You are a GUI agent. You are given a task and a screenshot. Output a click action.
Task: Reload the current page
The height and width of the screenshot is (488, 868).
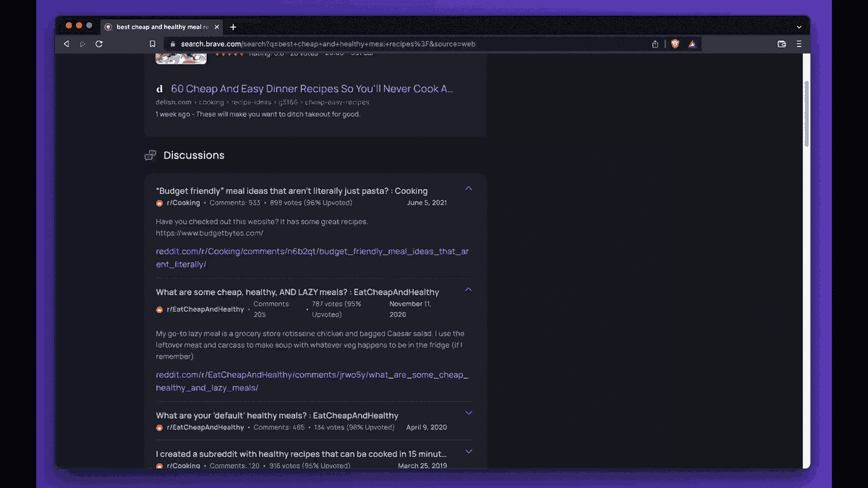(x=99, y=44)
